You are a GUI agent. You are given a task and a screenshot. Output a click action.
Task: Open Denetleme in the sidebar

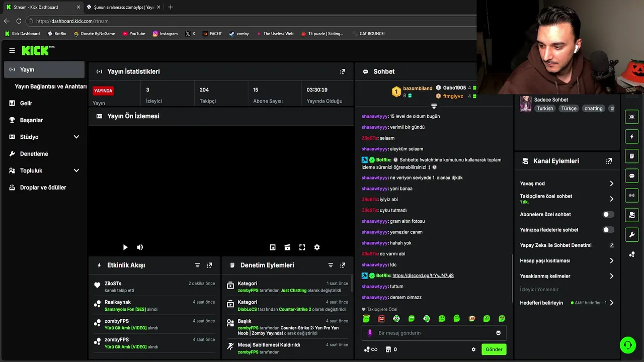pos(44,154)
